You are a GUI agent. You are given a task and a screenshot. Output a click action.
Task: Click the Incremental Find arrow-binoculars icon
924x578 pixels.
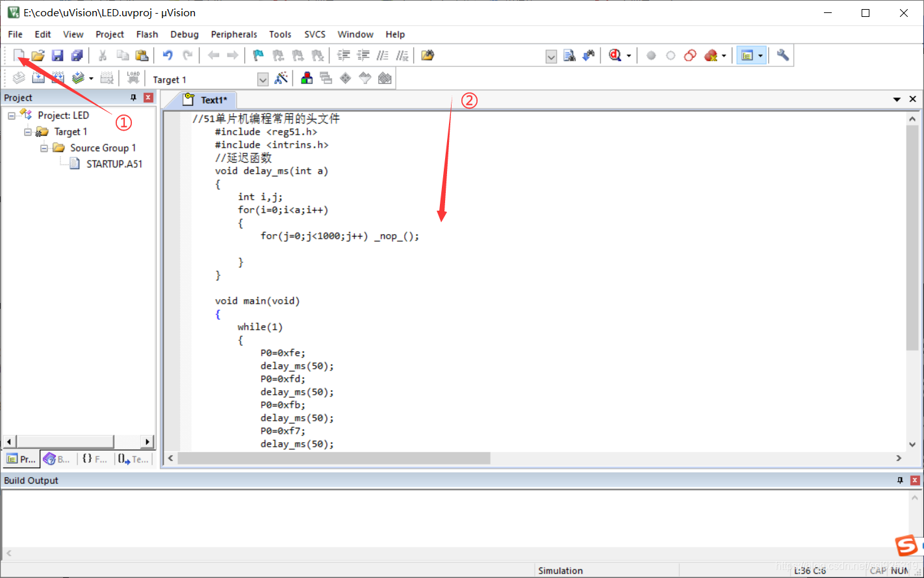click(x=589, y=55)
